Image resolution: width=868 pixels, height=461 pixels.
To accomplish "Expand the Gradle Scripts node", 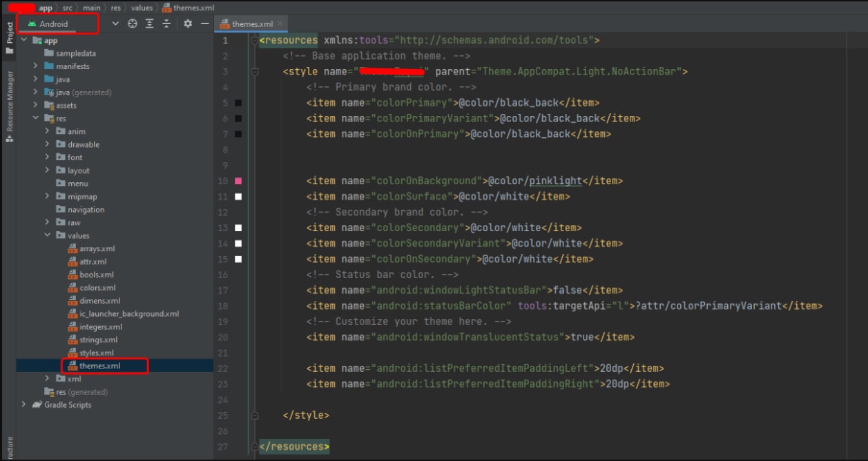I will click(24, 405).
